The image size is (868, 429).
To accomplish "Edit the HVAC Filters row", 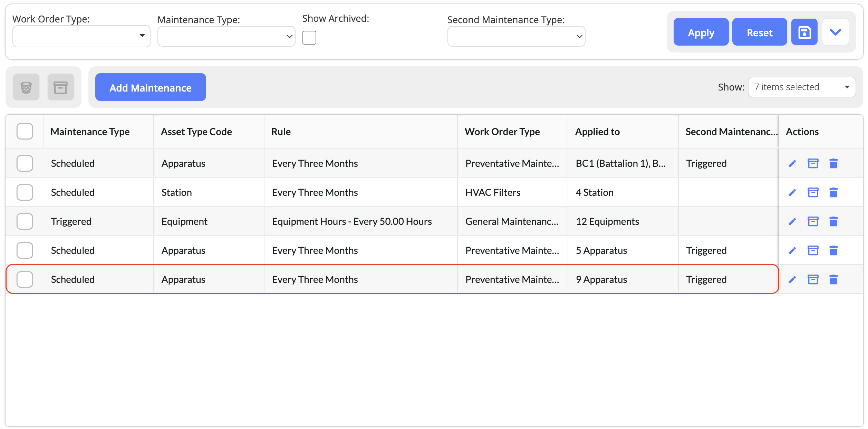I will click(x=792, y=192).
